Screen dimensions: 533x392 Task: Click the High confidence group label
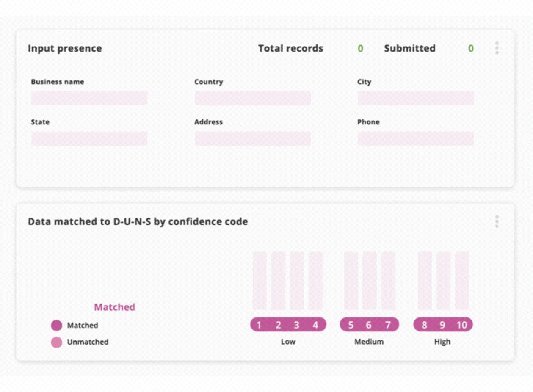(x=442, y=342)
